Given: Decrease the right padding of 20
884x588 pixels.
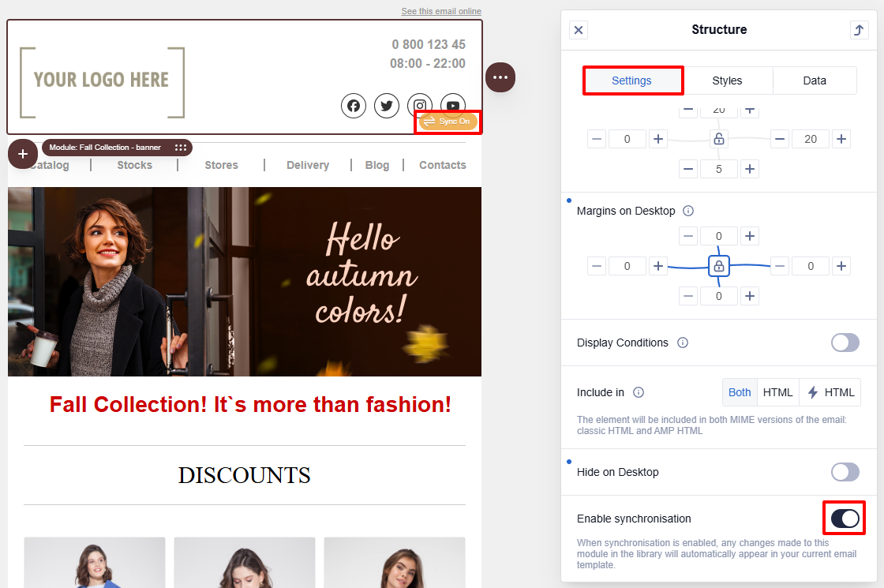Looking at the screenshot, I should [780, 139].
